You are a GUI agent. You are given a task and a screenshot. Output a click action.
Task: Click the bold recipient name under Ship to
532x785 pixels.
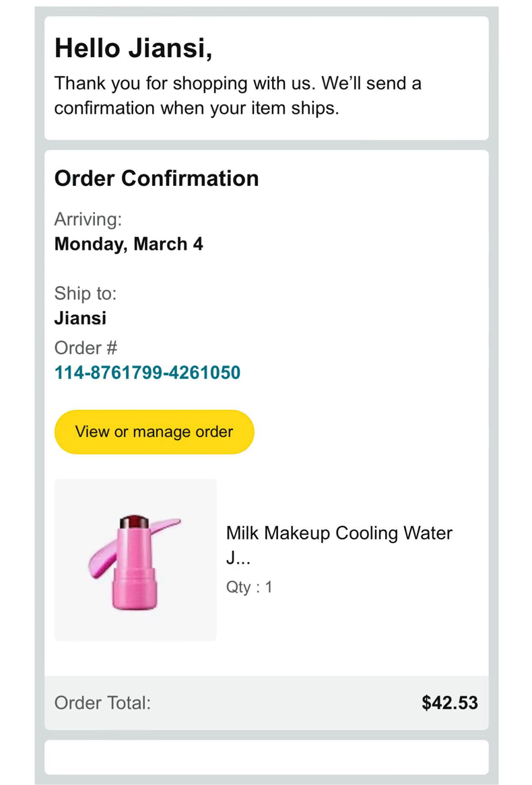pyautogui.click(x=80, y=318)
